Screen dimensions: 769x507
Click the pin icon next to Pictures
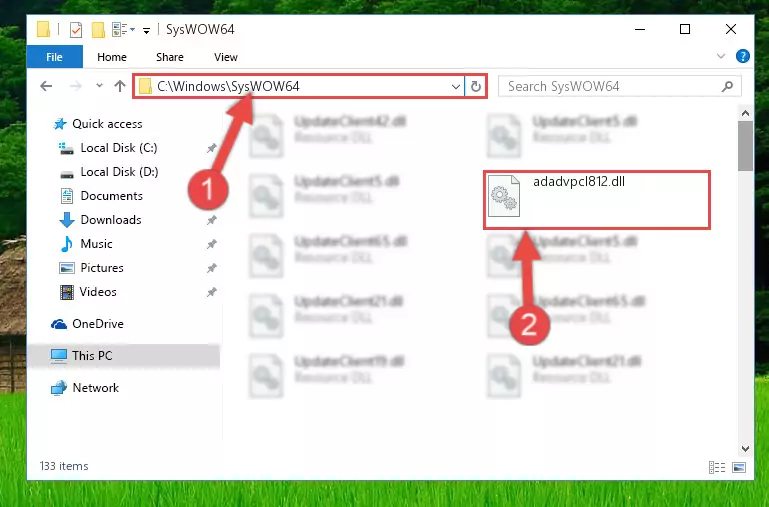click(211, 268)
